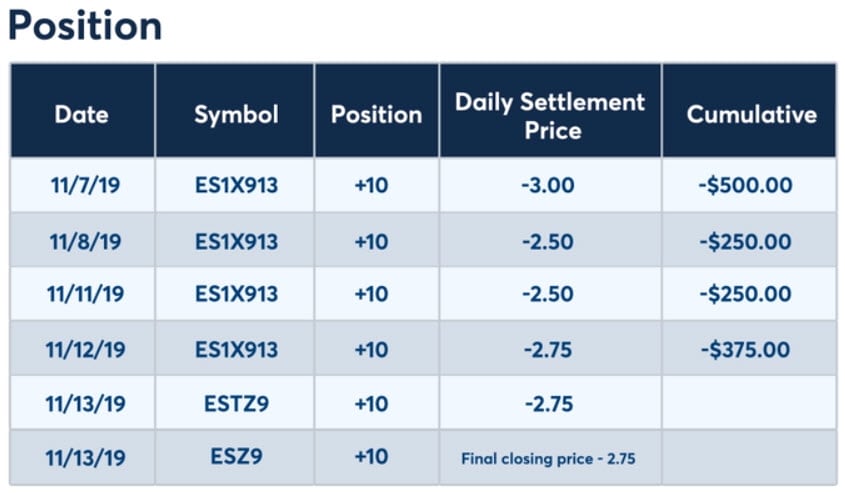Click the 11/12/19 date cell
This screenshot has width=845, height=493.
click(82, 349)
